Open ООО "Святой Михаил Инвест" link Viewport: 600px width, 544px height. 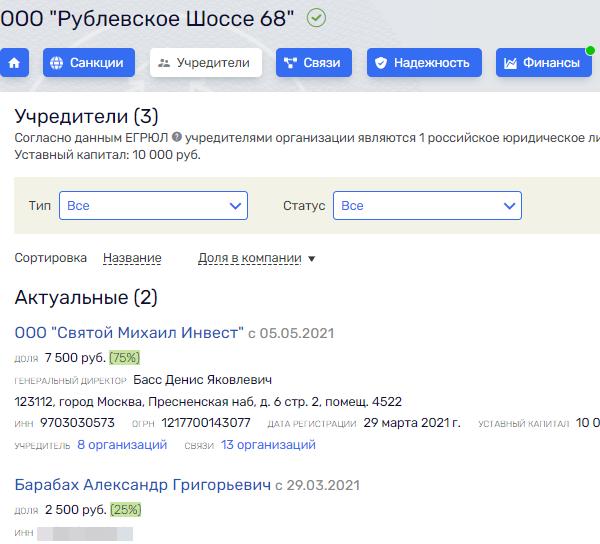click(x=129, y=332)
